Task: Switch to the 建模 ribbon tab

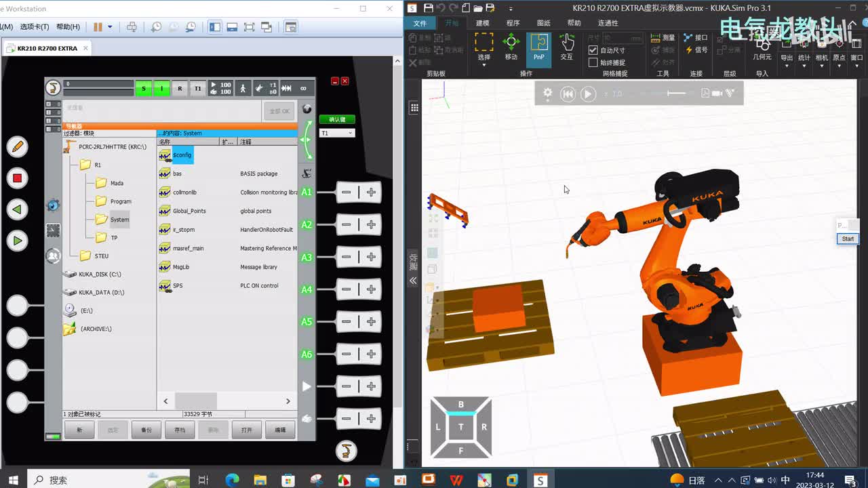Action: 482,23
